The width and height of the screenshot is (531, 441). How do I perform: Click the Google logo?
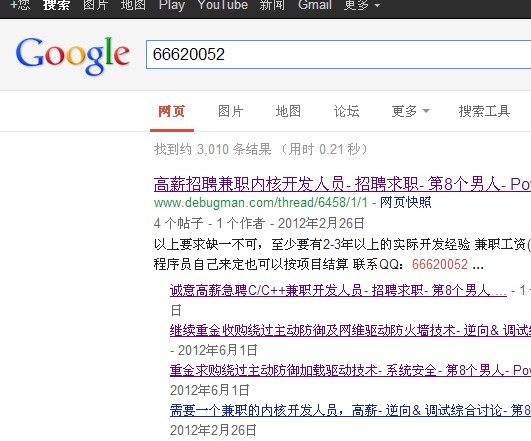point(72,56)
